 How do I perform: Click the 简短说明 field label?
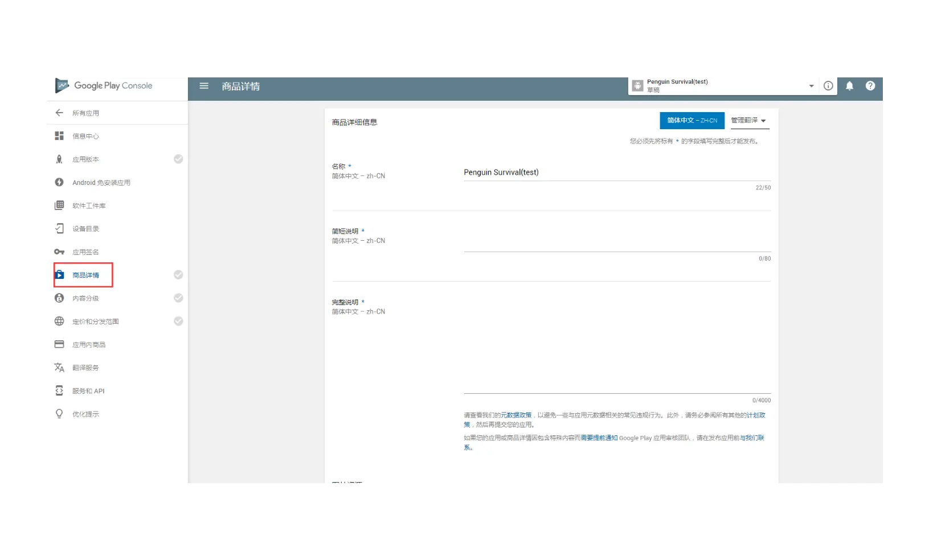pyautogui.click(x=345, y=231)
